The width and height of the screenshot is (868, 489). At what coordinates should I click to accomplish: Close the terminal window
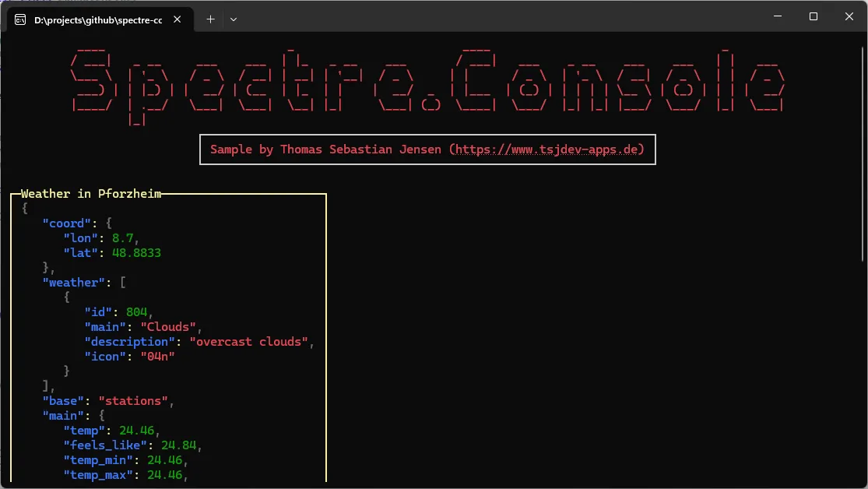click(x=849, y=16)
